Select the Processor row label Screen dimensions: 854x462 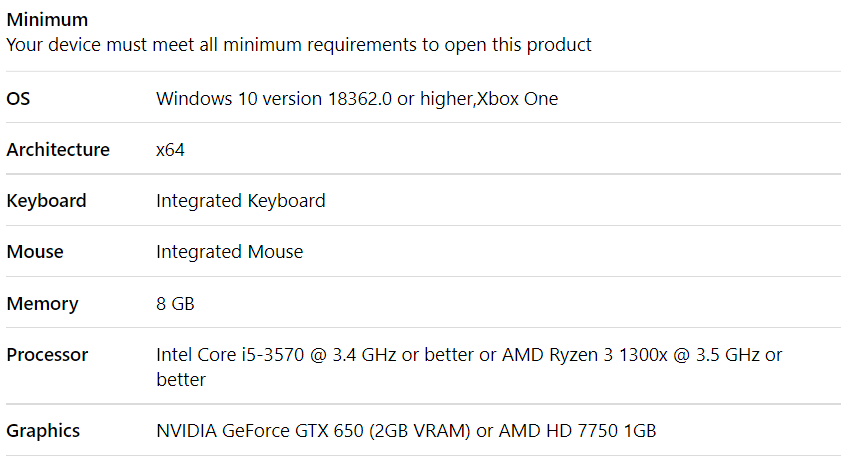[47, 355]
